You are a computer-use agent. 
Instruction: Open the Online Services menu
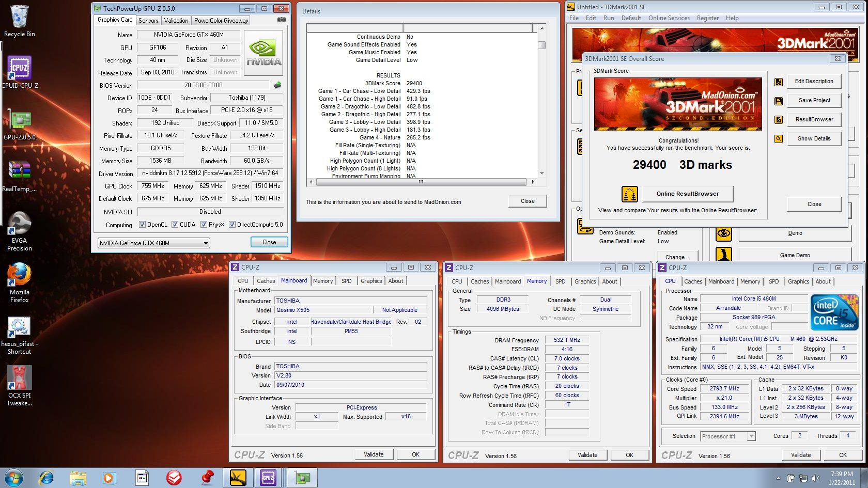(669, 18)
